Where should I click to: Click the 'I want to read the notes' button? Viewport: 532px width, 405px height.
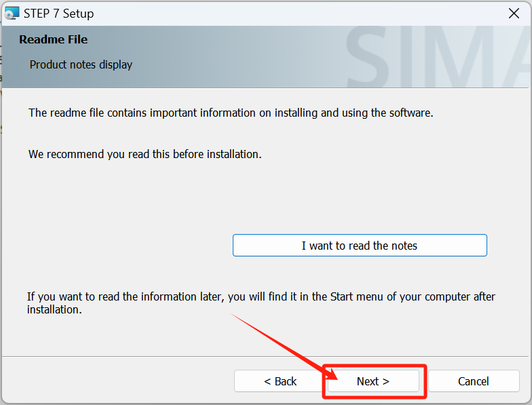pos(360,246)
